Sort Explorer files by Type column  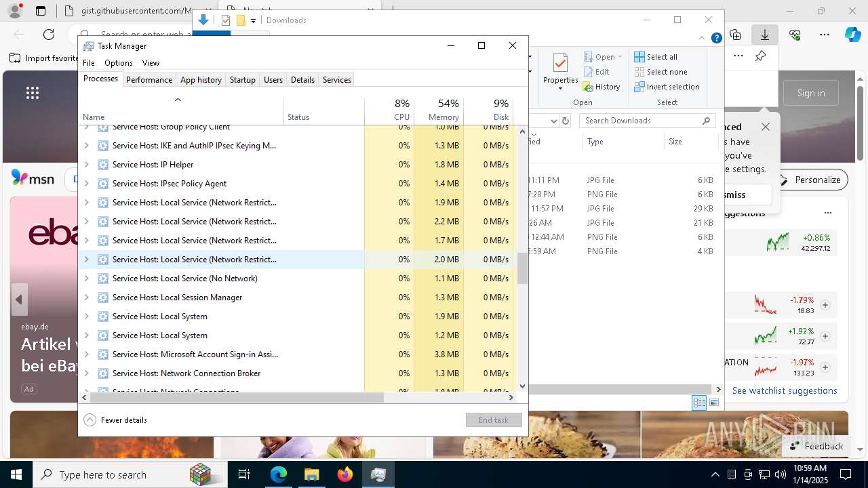point(623,142)
